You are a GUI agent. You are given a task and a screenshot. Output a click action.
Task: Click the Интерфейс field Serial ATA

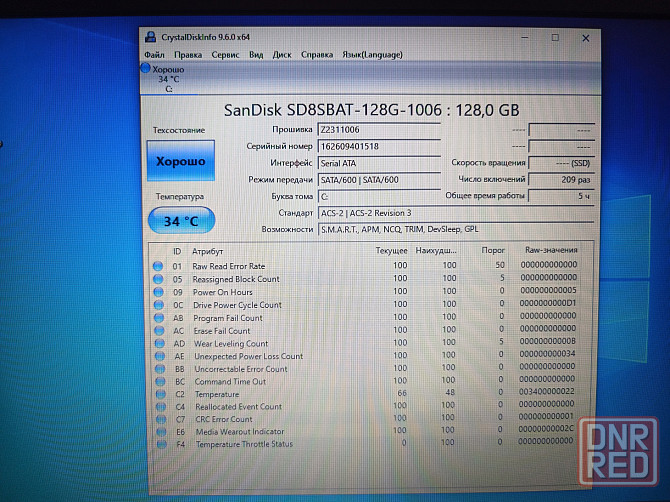pyautogui.click(x=379, y=163)
